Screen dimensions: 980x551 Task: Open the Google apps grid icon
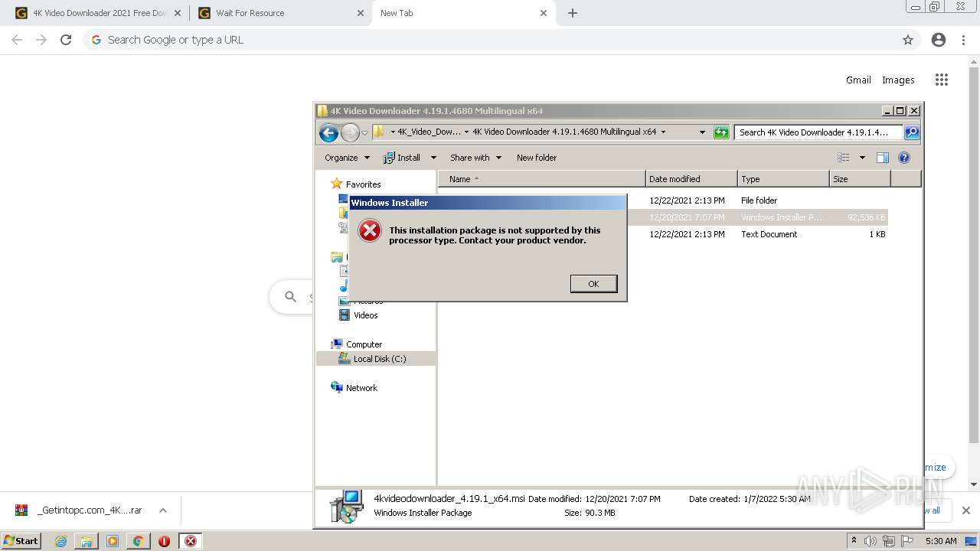point(942,80)
